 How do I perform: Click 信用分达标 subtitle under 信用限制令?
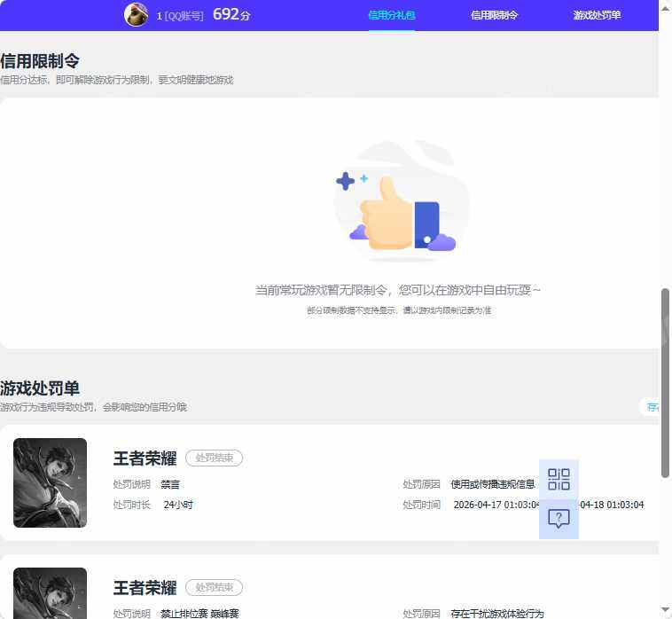click(116, 80)
